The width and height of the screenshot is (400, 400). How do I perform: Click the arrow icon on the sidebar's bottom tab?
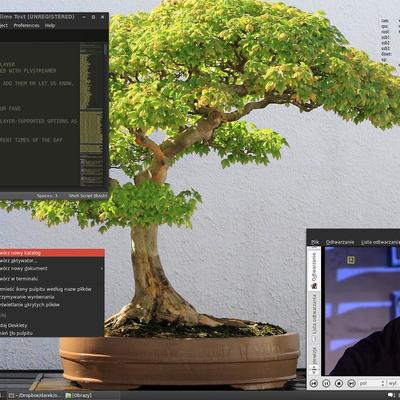pos(314,370)
